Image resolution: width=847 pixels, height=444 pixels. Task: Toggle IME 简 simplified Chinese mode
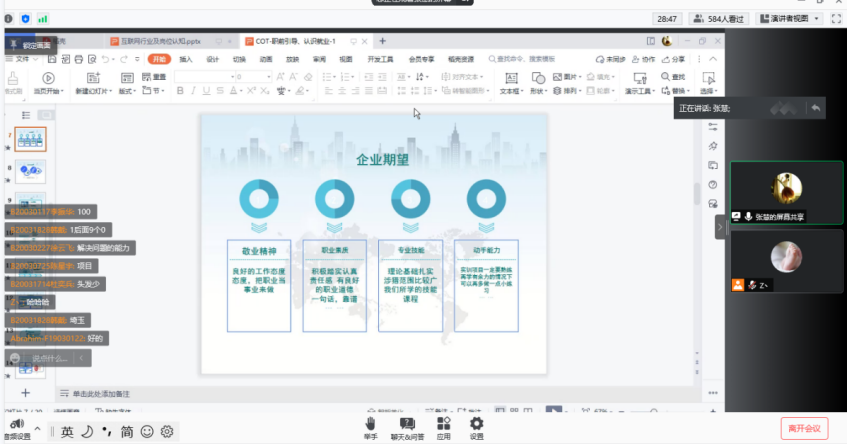coord(127,431)
